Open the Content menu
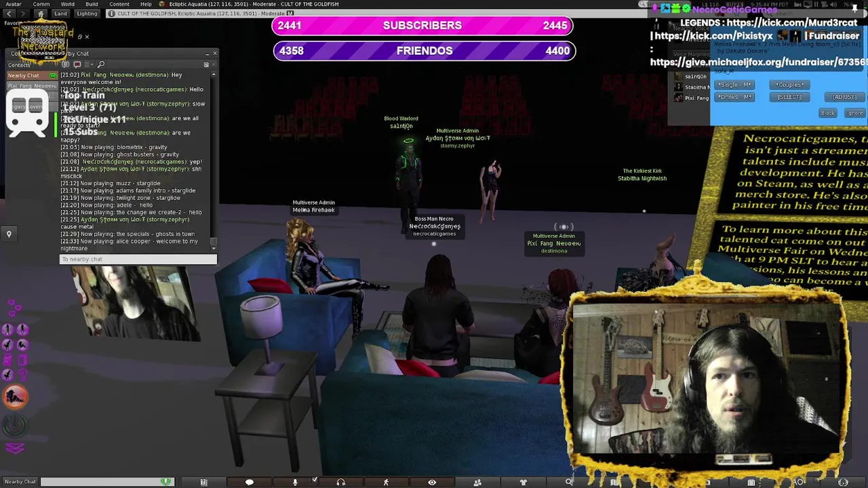Image resolution: width=868 pixels, height=488 pixels. click(119, 4)
